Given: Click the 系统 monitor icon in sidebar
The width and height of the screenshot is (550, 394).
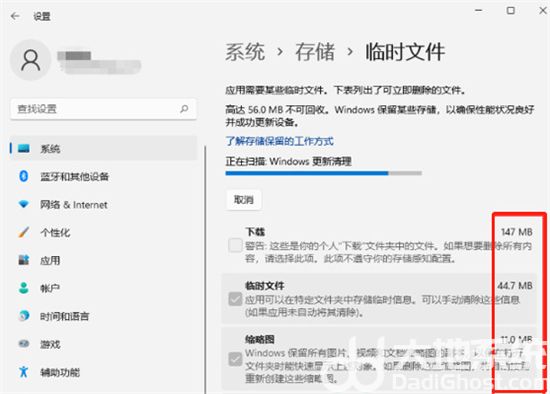Looking at the screenshot, I should 24,148.
